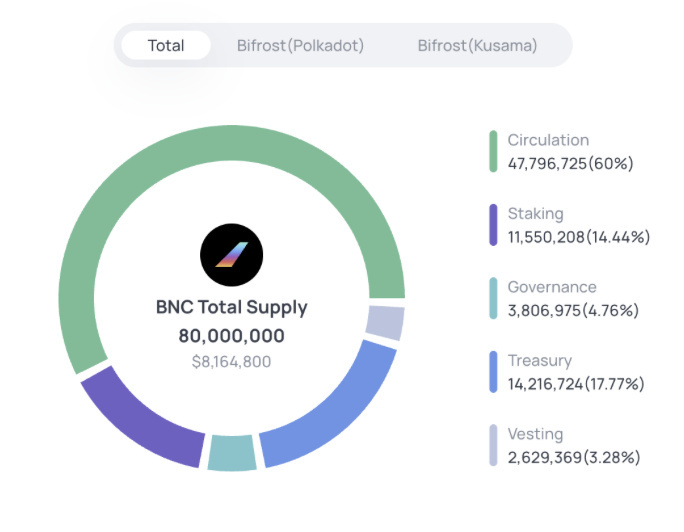Click the Bifrost logo in chart center

(232, 255)
